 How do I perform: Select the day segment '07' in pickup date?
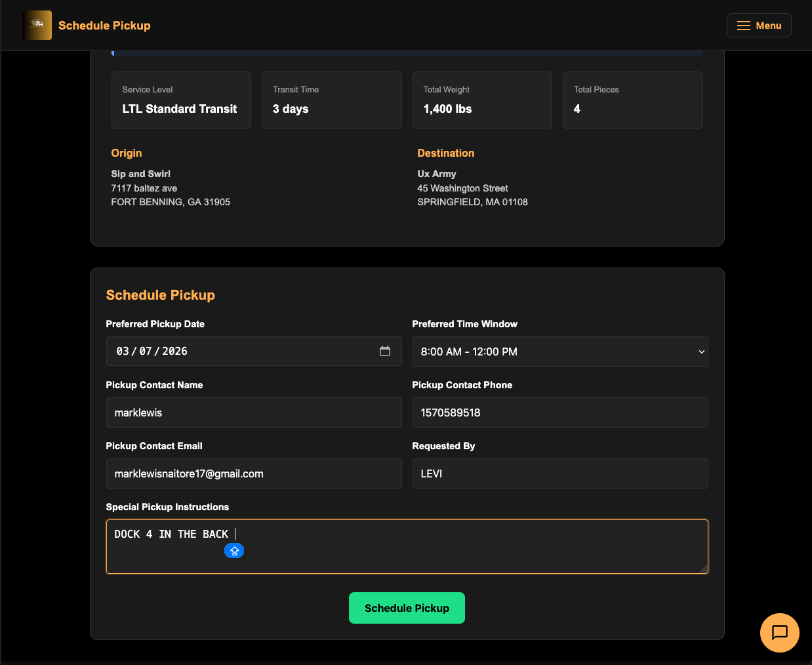click(x=146, y=352)
